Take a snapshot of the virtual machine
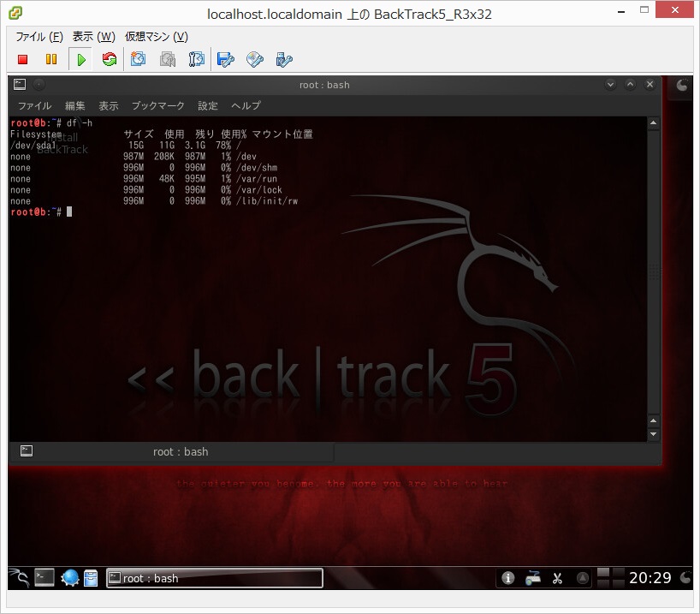Image resolution: width=700 pixels, height=614 pixels. (138, 59)
